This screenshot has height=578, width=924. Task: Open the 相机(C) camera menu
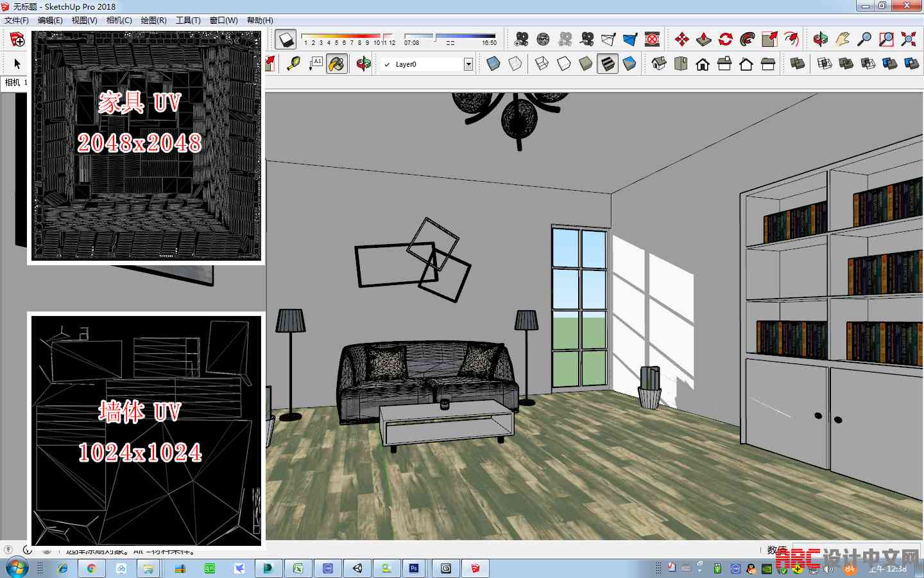coord(119,21)
